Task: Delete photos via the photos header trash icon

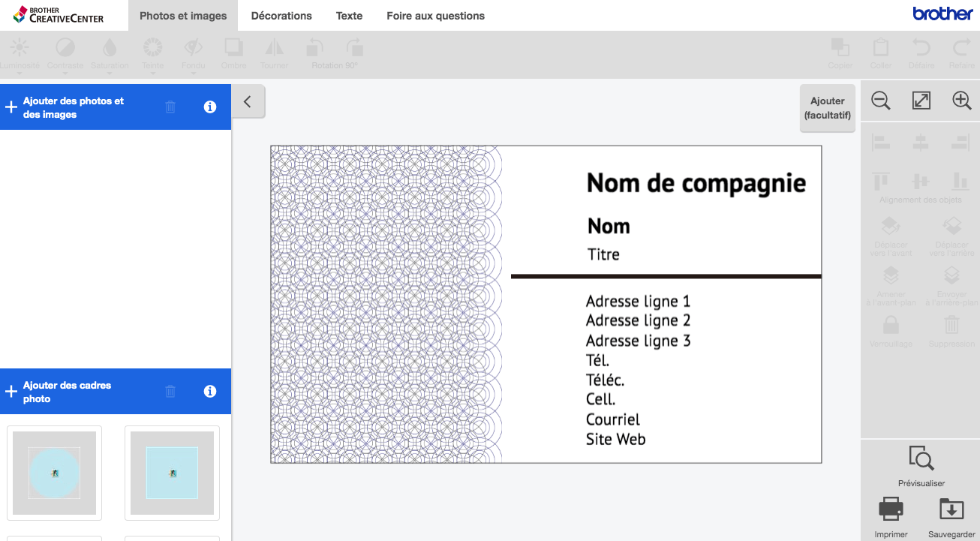Action: pos(170,107)
